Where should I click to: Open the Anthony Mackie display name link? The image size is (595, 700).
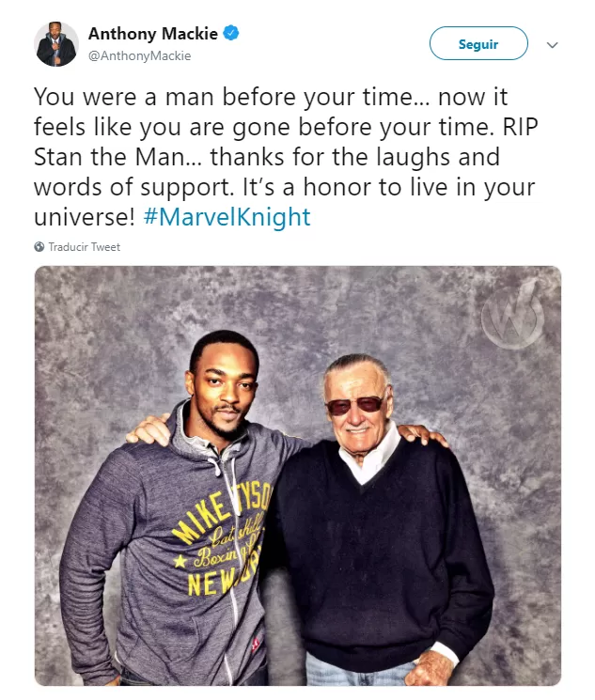pos(152,34)
